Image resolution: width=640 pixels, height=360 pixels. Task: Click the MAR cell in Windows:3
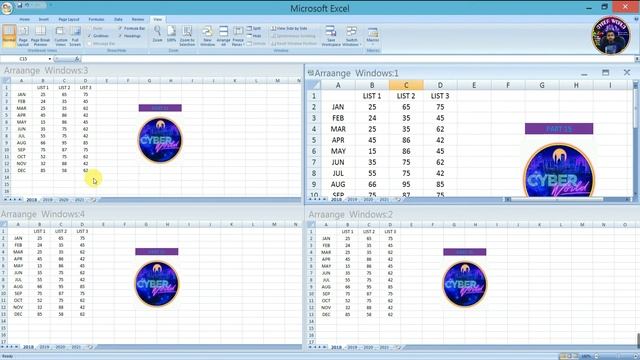21,108
